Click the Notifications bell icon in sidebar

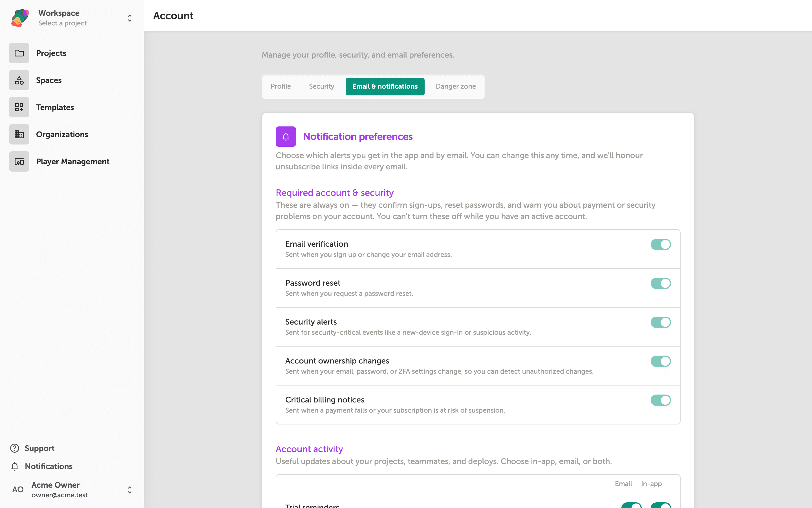point(14,466)
